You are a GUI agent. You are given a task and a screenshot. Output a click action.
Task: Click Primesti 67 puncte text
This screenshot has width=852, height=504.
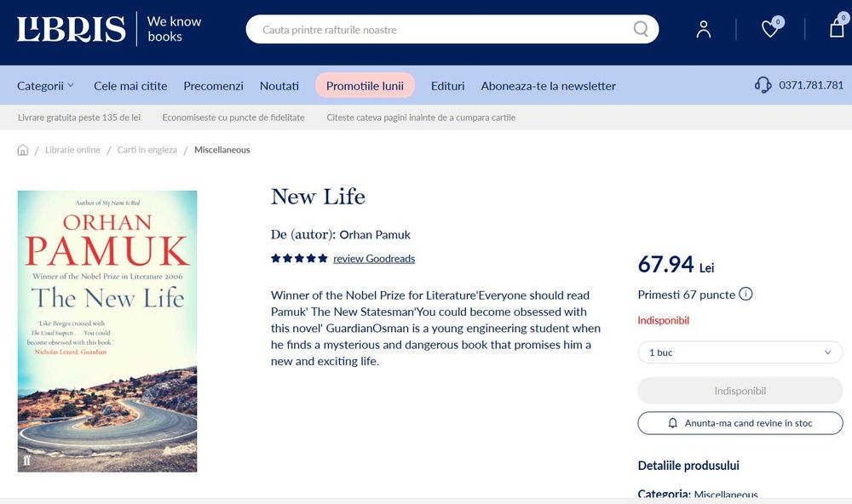pos(686,295)
